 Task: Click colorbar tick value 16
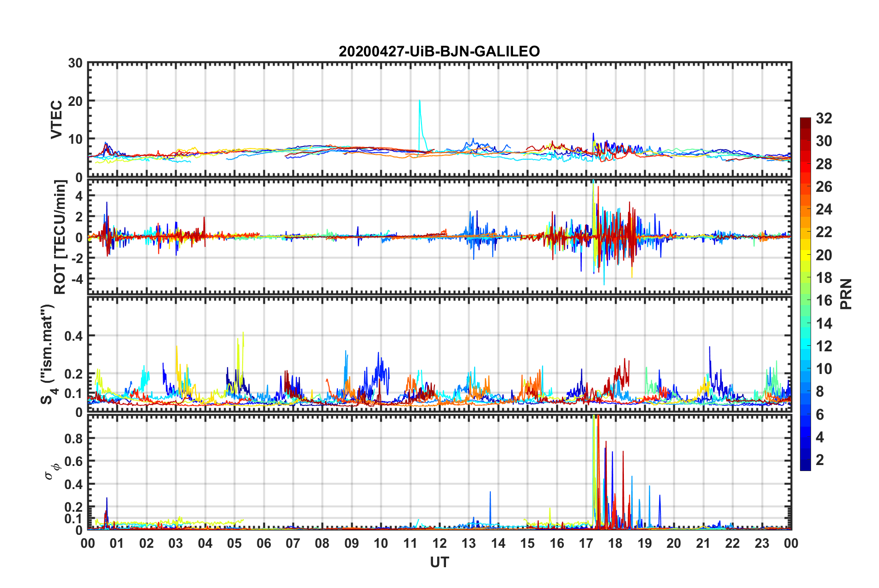(824, 300)
